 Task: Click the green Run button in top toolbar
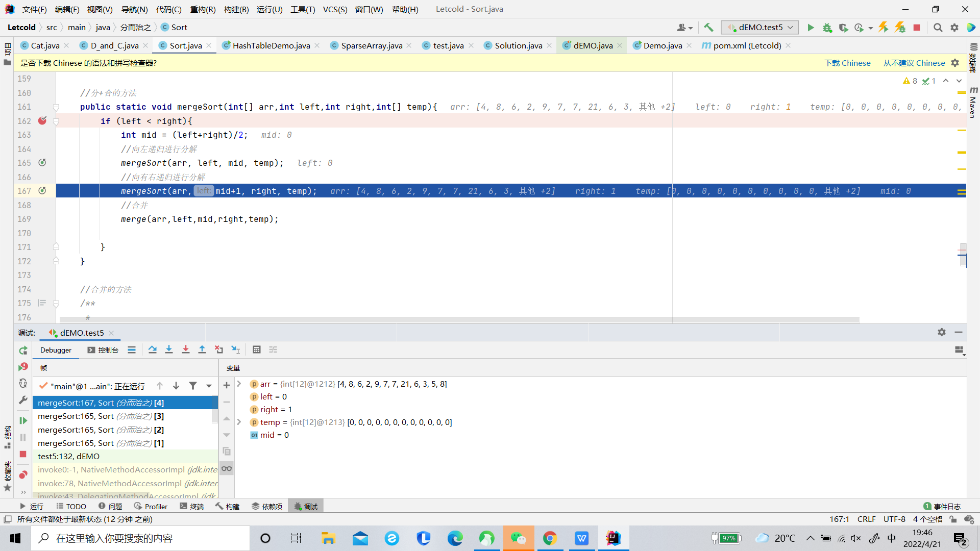coord(811,28)
